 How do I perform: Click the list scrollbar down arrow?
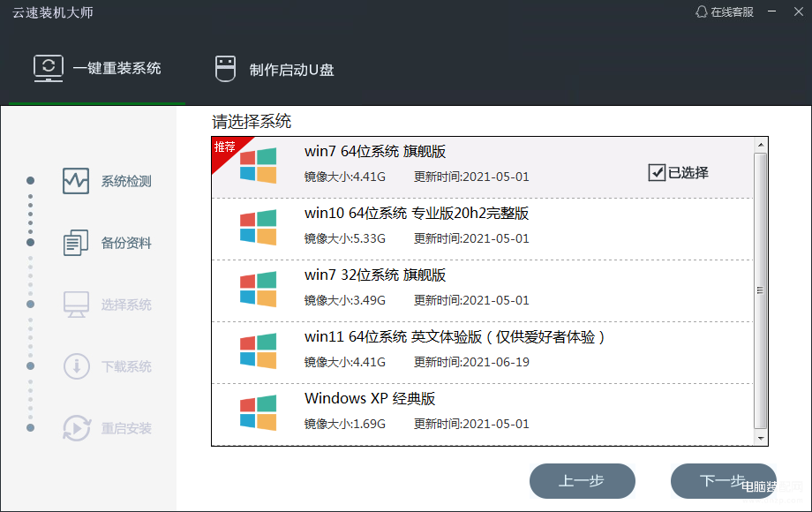click(760, 438)
